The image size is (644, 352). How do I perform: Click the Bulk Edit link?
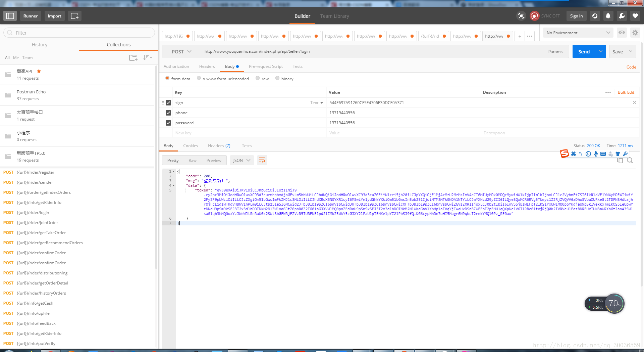[626, 92]
